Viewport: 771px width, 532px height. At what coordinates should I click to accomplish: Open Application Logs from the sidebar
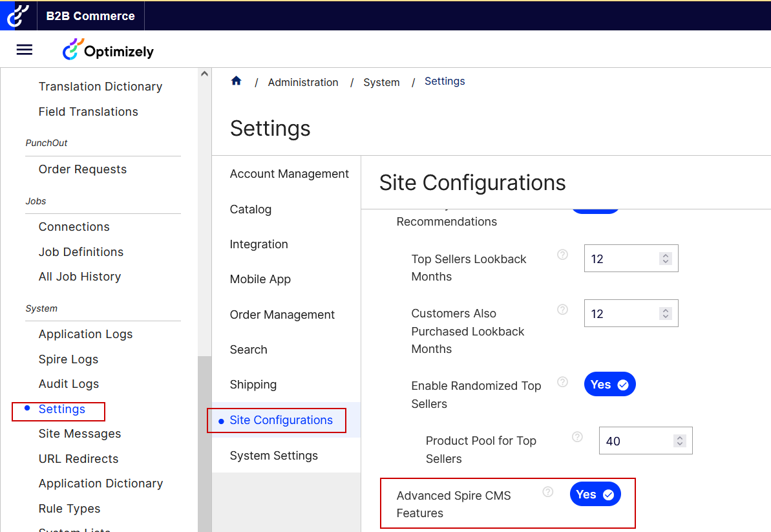tap(85, 334)
